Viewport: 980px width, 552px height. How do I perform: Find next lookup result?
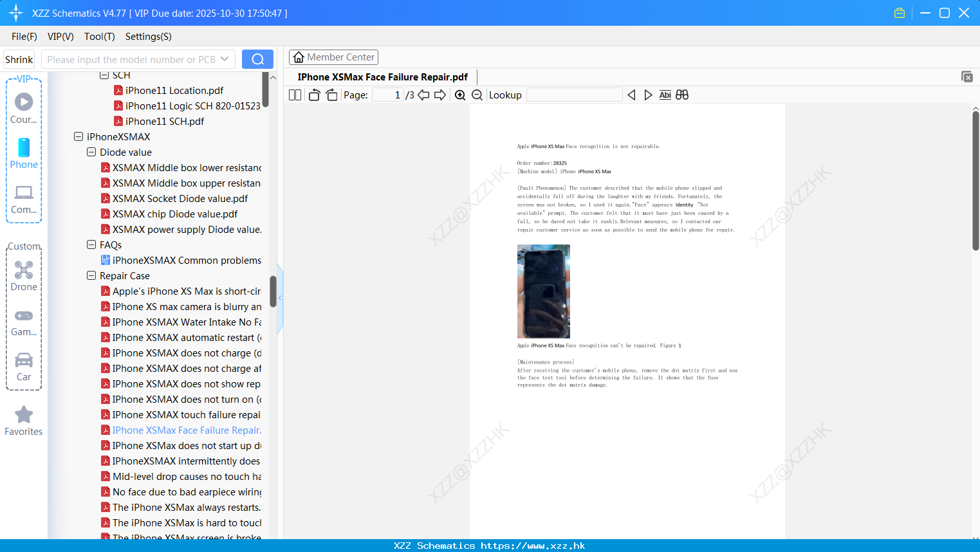pyautogui.click(x=648, y=95)
